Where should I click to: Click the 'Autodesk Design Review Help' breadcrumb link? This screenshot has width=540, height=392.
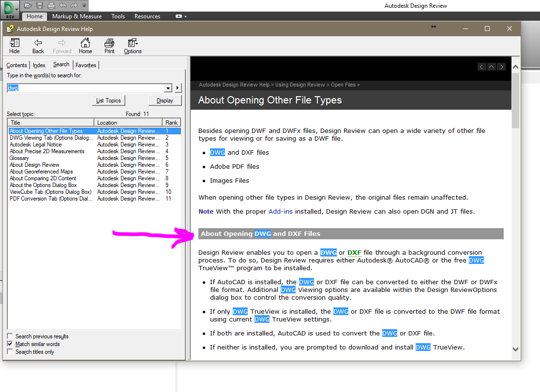point(234,85)
